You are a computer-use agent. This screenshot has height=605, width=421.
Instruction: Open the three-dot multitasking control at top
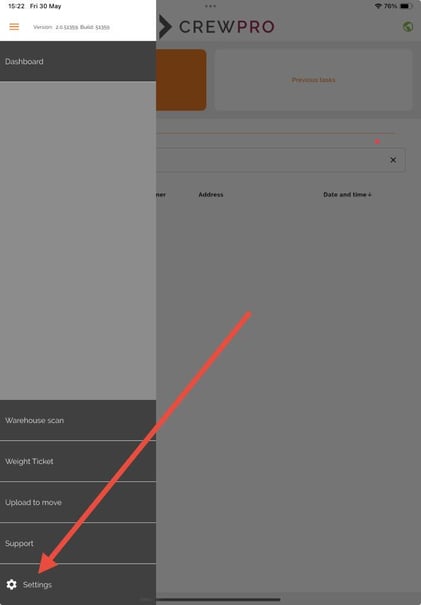click(x=210, y=6)
